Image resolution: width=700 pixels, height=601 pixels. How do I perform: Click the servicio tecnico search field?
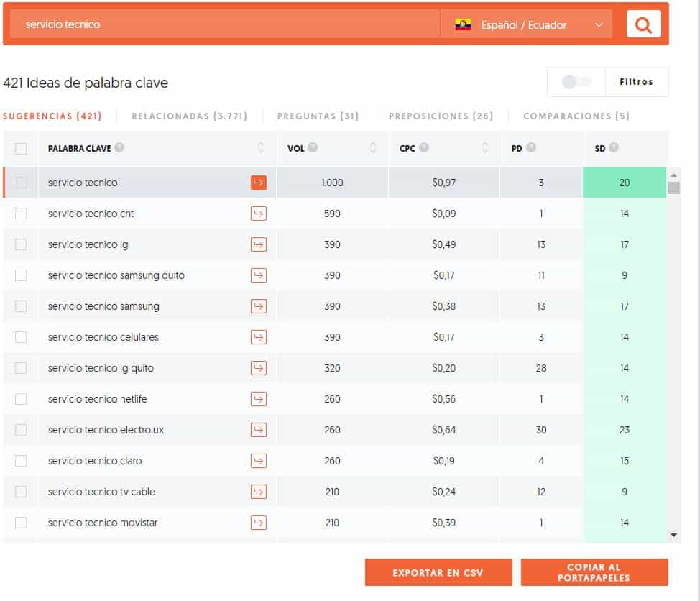tap(225, 24)
